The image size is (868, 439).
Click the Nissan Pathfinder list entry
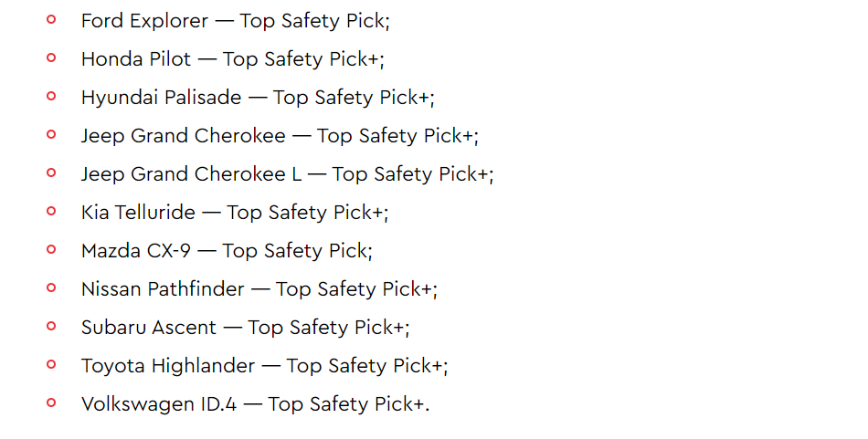[x=259, y=289]
